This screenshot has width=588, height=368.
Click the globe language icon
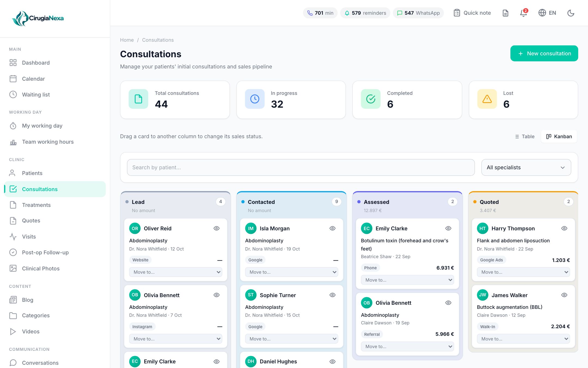click(542, 13)
